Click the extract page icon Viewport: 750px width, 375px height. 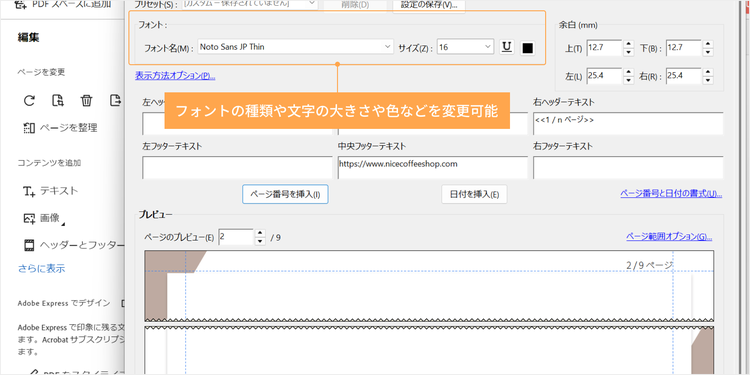[x=57, y=100]
